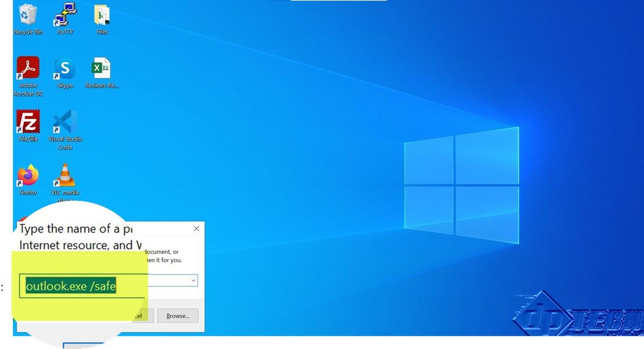The height and width of the screenshot is (349, 644).
Task: Launch Firefox from the desktop
Action: tap(28, 176)
